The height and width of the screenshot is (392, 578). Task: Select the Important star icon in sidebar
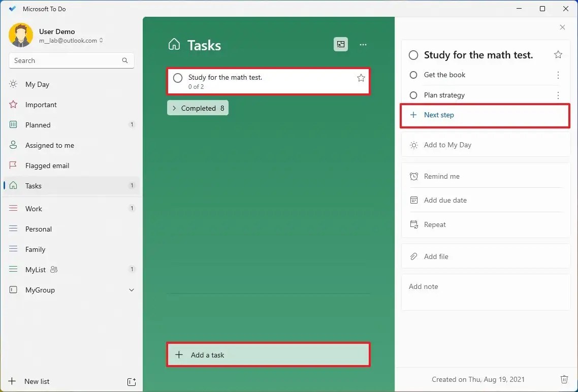(13, 105)
